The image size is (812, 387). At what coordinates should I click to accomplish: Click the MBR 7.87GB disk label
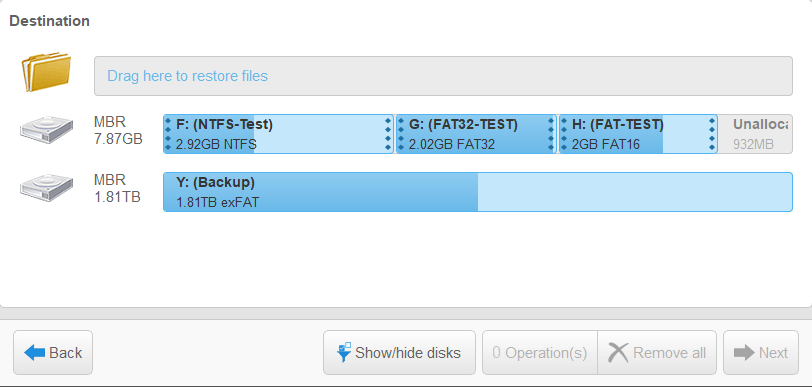118,130
